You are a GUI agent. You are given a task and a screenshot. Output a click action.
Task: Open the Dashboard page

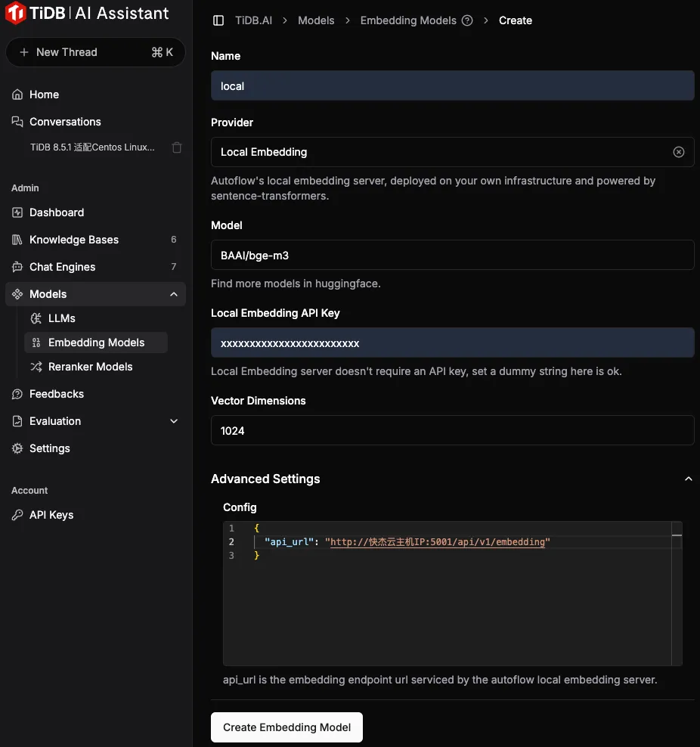[56, 212]
